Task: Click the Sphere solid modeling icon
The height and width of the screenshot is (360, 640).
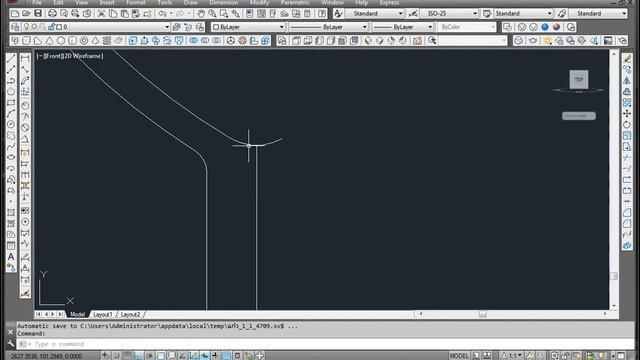Action: pyautogui.click(x=61, y=40)
